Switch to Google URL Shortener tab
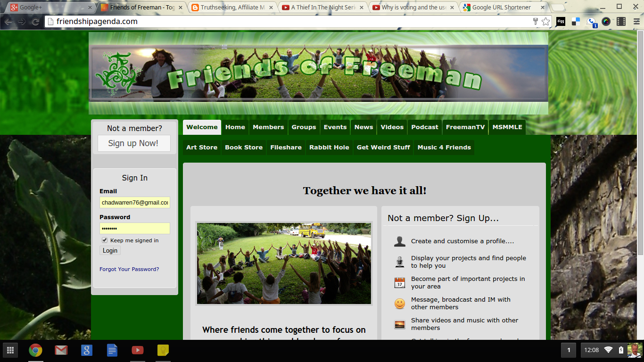This screenshot has width=644, height=362. click(x=503, y=7)
